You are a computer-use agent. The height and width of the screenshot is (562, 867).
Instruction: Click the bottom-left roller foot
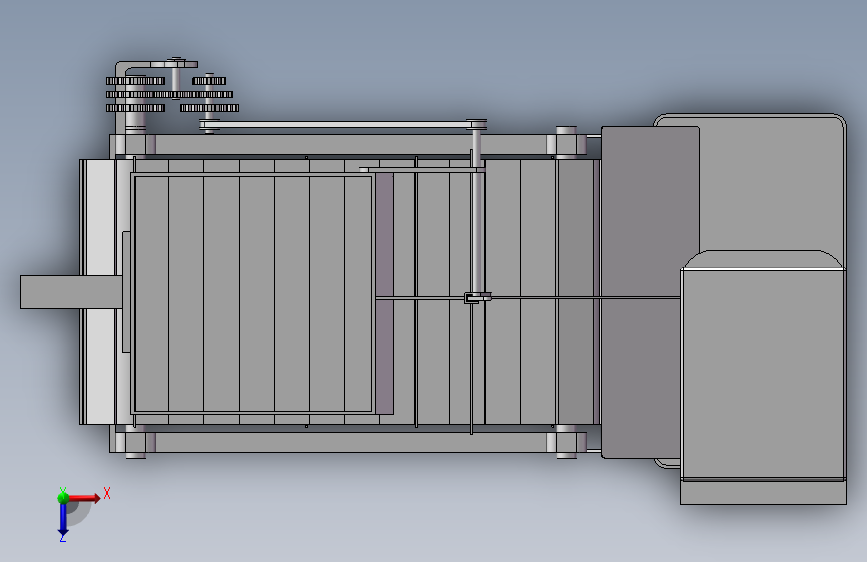[135, 443]
